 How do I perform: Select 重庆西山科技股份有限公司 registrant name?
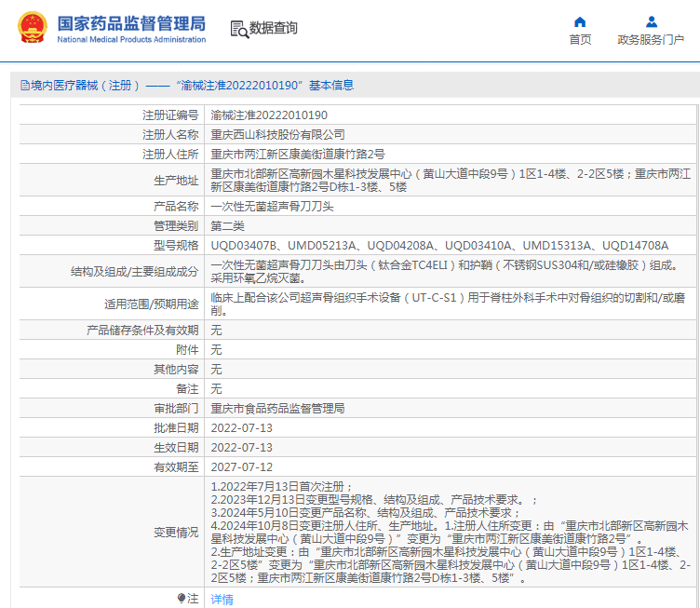pos(277,134)
